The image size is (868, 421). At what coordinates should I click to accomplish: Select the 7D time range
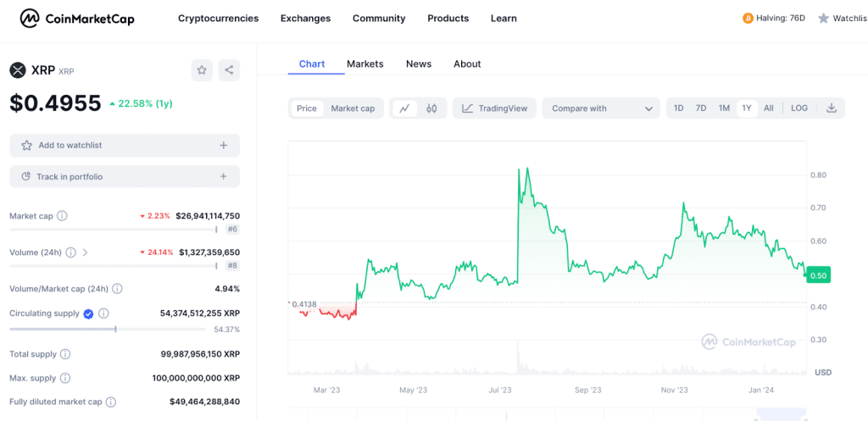tap(701, 108)
